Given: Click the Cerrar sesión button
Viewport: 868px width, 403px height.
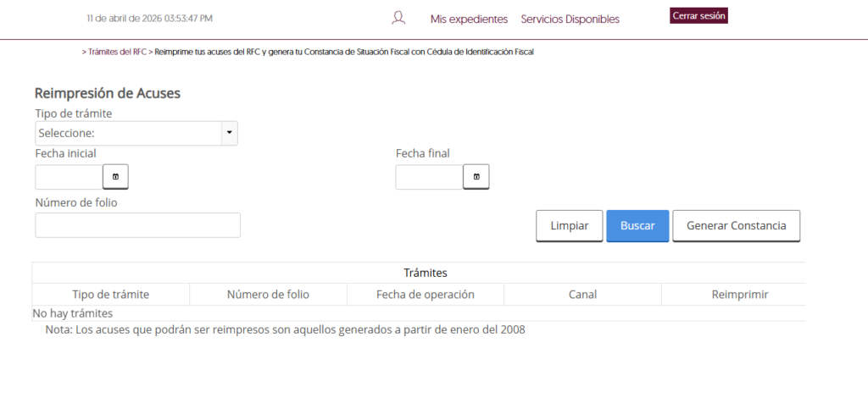Looking at the screenshot, I should pyautogui.click(x=698, y=16).
